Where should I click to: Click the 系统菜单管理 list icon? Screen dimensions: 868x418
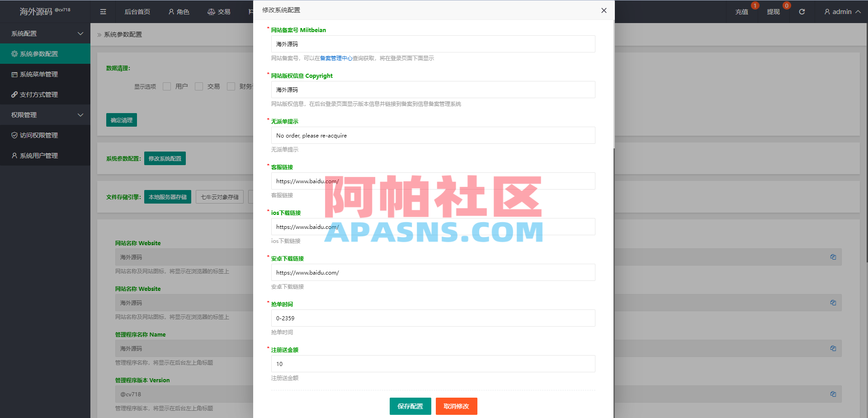pyautogui.click(x=14, y=74)
